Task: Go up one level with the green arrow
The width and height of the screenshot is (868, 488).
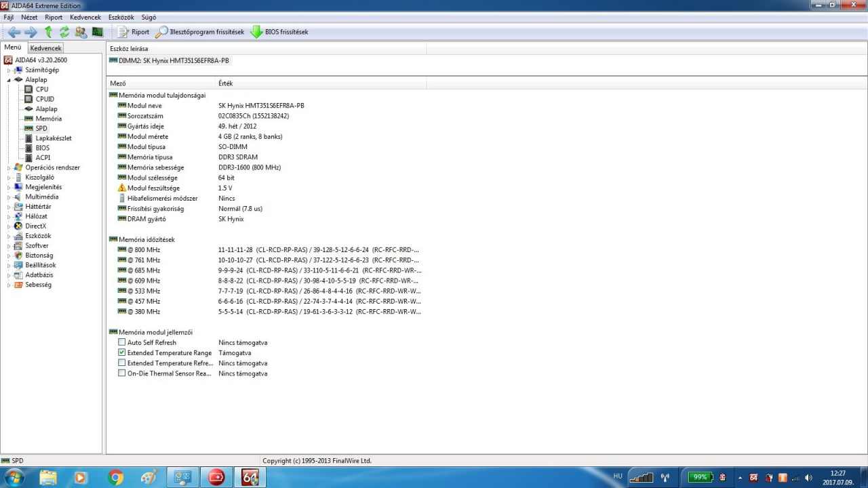Action: point(48,32)
